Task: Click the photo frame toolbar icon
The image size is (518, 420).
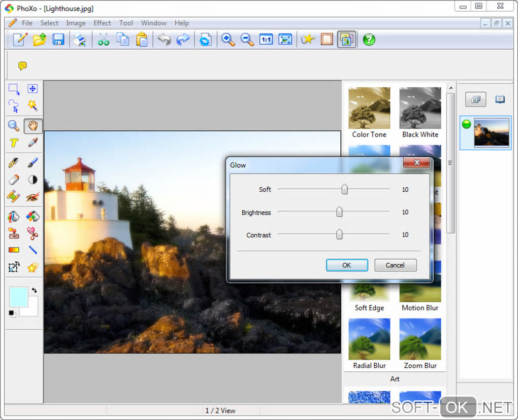Action: (327, 40)
